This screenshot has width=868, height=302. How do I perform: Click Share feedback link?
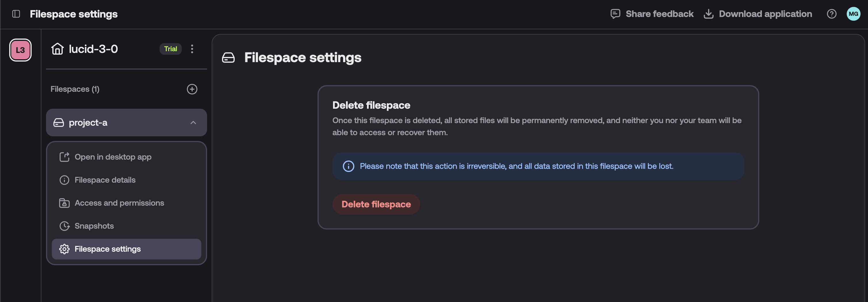659,14
